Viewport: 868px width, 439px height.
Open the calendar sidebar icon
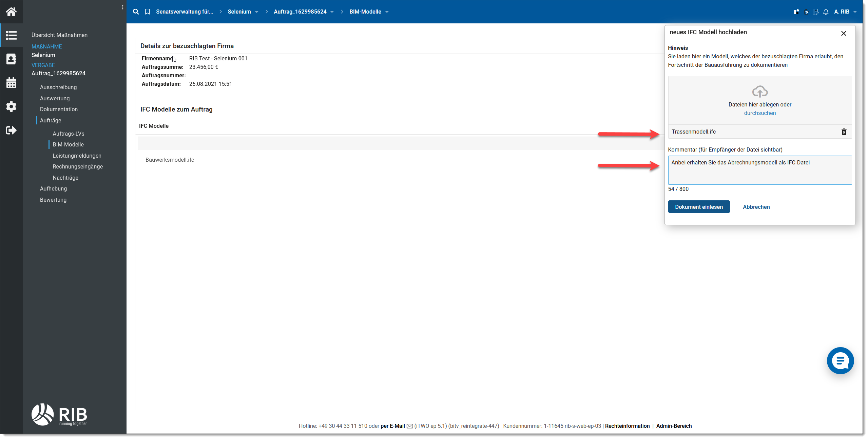[11, 83]
